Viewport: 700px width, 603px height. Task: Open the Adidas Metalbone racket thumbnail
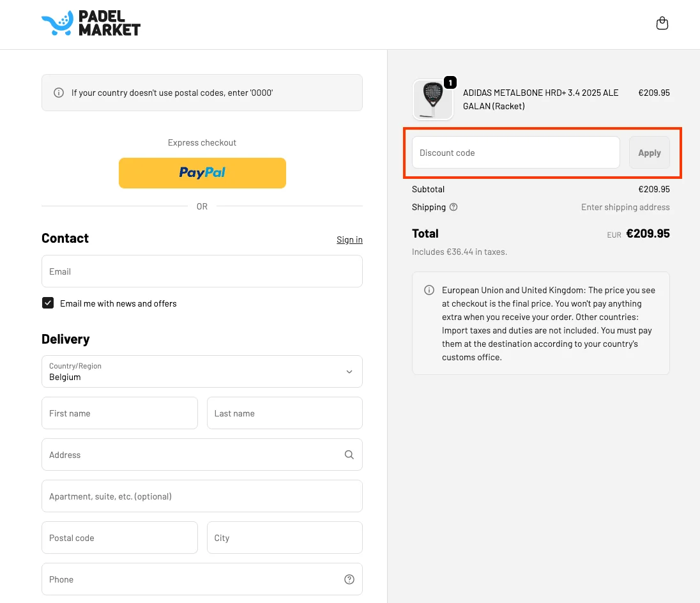point(432,100)
